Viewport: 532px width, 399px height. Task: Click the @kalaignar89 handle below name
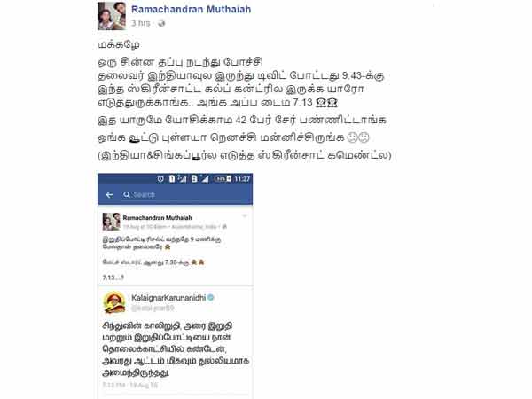[x=153, y=308]
